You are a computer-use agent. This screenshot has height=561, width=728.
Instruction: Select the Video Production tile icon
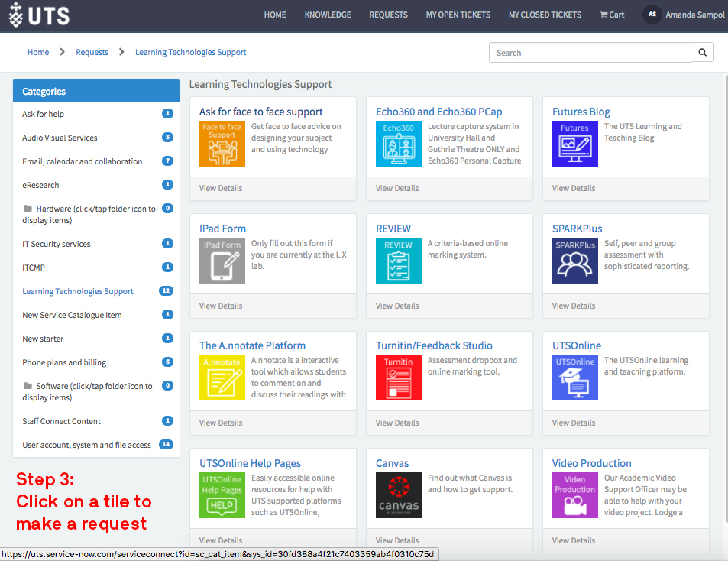point(574,495)
